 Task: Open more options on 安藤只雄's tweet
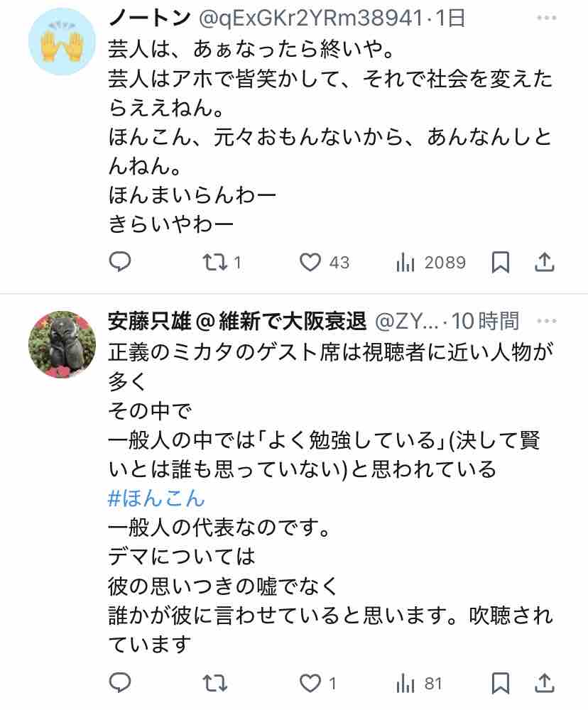548,322
